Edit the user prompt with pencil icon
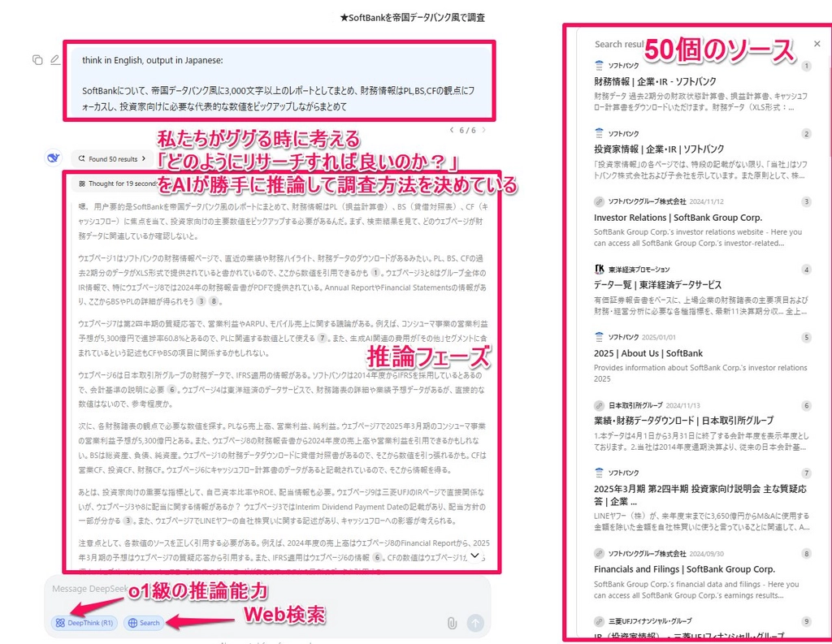This screenshot has width=832, height=644. pyautogui.click(x=55, y=60)
